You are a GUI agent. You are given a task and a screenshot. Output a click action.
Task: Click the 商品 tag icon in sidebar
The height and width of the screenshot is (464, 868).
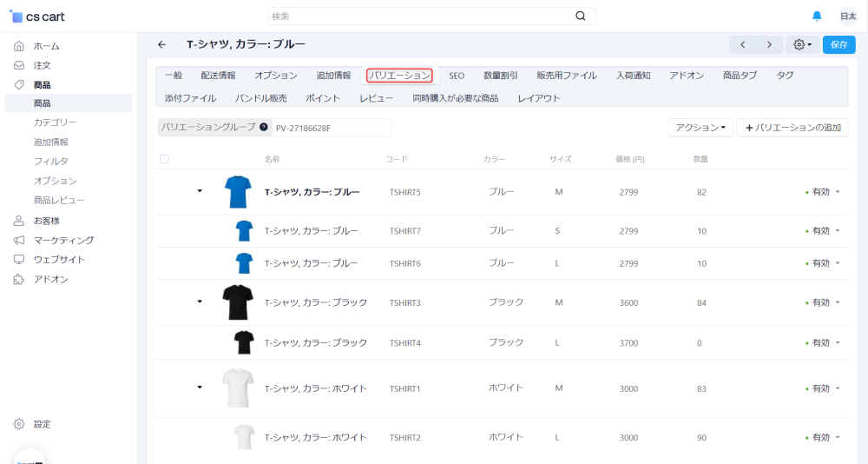point(19,85)
